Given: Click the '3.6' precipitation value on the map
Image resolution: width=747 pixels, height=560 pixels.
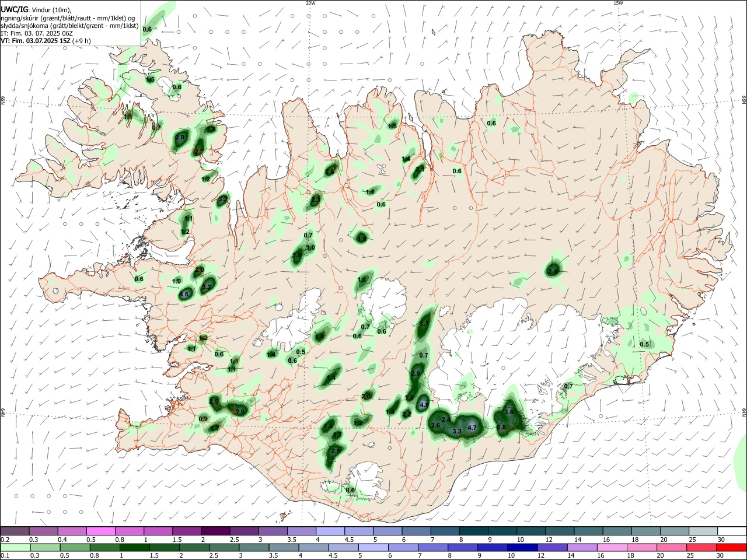Looking at the screenshot, I should (509, 412).
